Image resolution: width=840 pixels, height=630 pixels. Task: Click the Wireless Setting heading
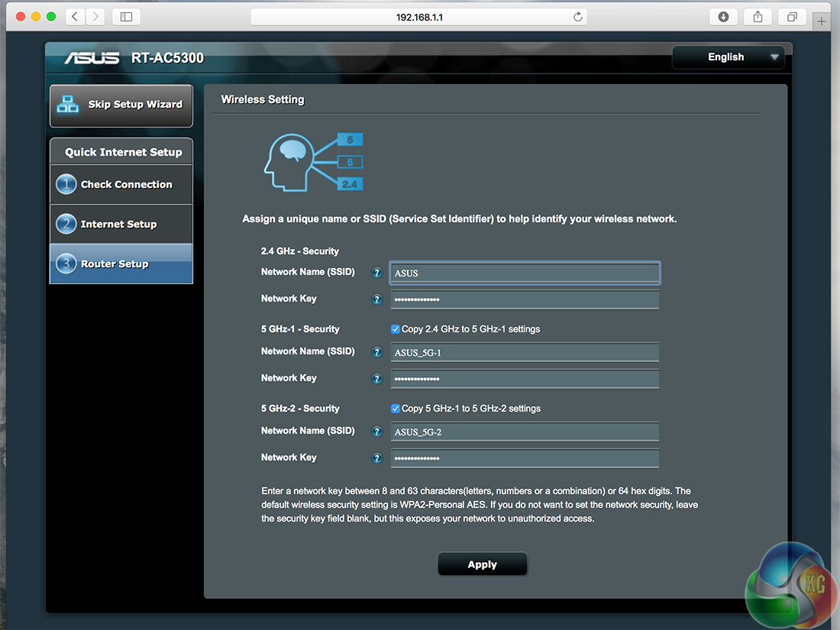pos(263,99)
